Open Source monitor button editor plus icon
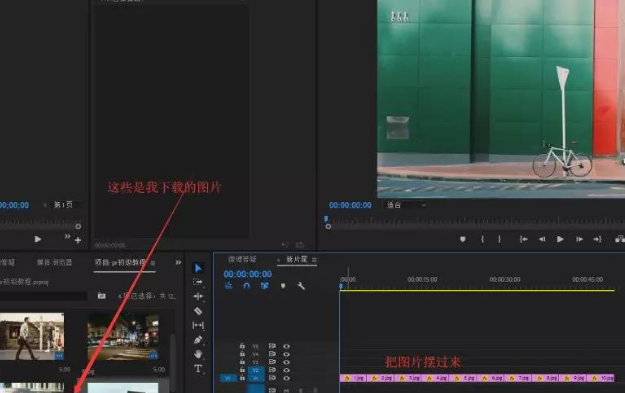Image resolution: width=625 pixels, height=393 pixels. pyautogui.click(x=78, y=240)
